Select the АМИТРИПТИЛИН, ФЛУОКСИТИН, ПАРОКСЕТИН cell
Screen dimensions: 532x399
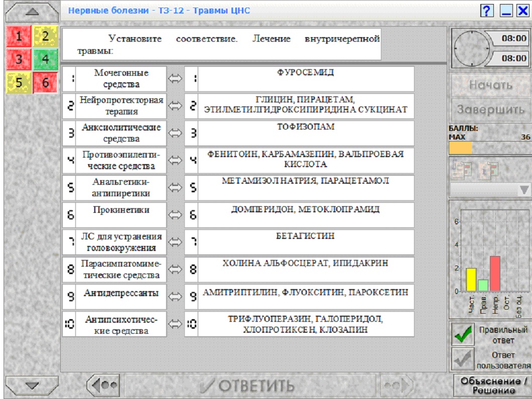[306, 297]
